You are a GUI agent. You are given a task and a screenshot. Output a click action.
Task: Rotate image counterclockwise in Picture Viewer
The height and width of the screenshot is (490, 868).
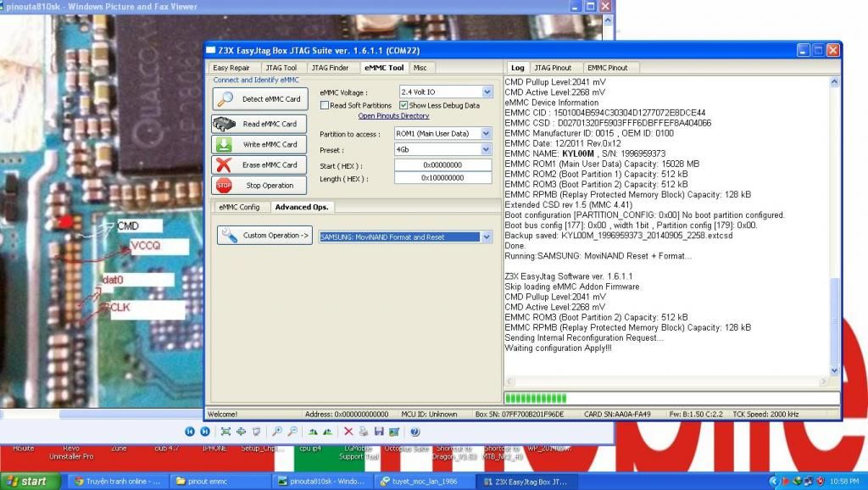tap(328, 432)
